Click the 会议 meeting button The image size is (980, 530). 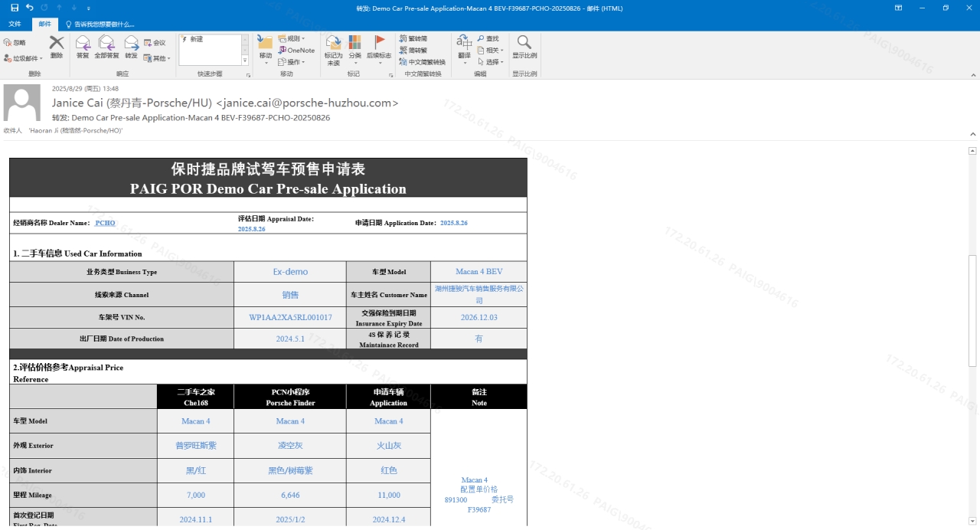point(155,43)
